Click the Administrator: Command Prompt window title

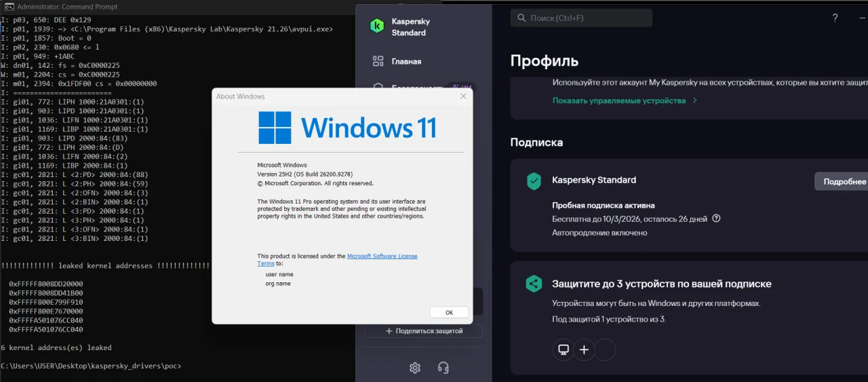click(67, 7)
